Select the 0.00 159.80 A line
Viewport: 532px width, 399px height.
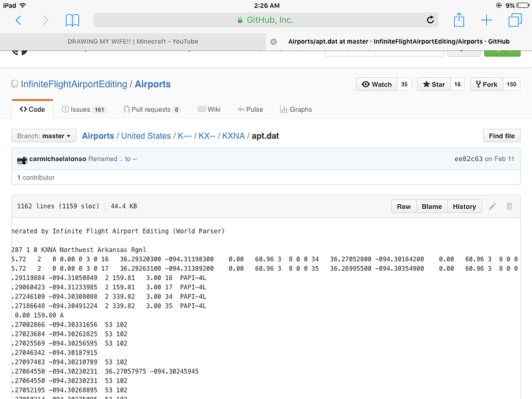point(39,315)
